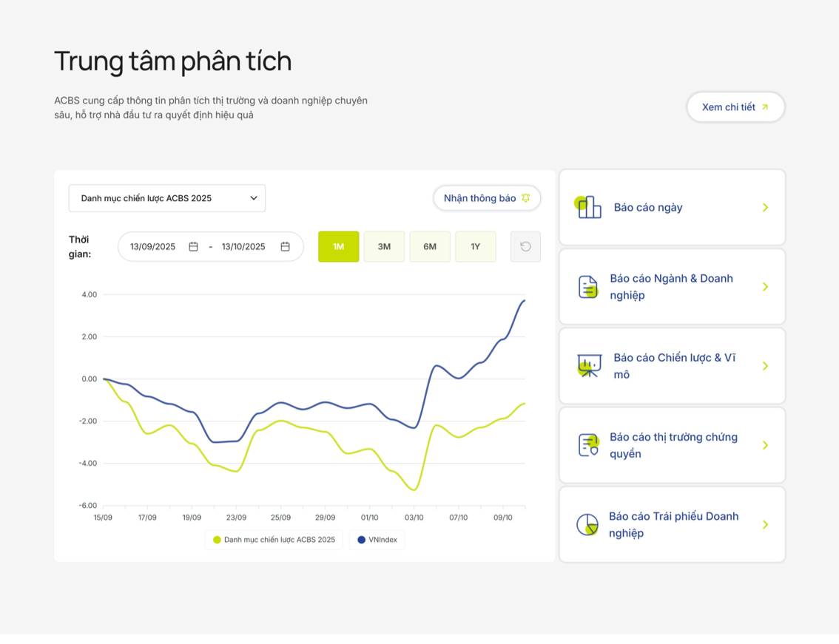
Task: Select the 6M period button
Action: (x=430, y=247)
